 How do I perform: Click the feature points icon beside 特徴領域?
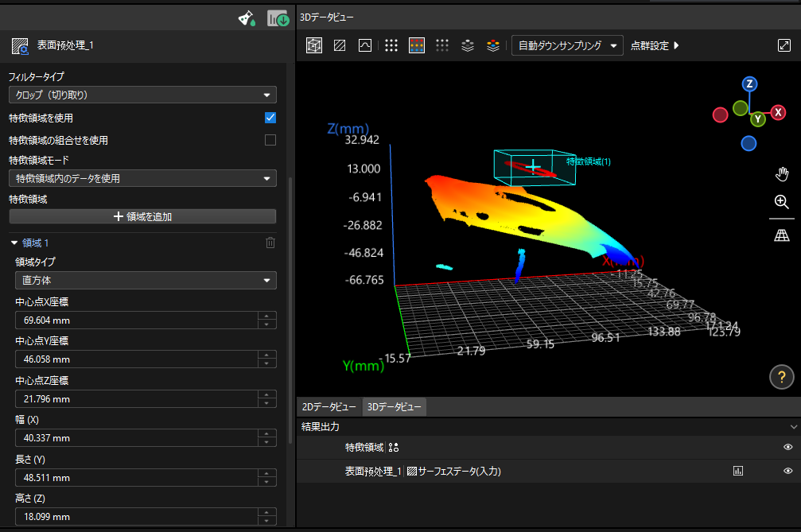394,447
